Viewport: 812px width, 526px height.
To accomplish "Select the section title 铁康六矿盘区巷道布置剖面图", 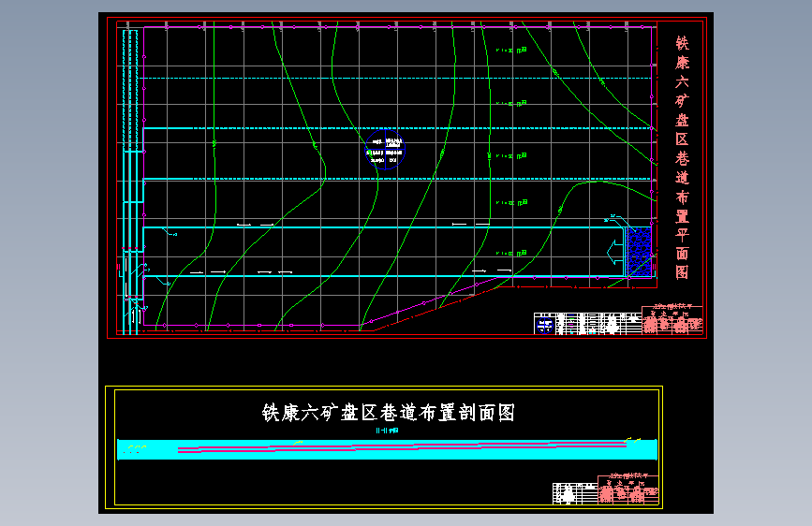I will (x=389, y=413).
